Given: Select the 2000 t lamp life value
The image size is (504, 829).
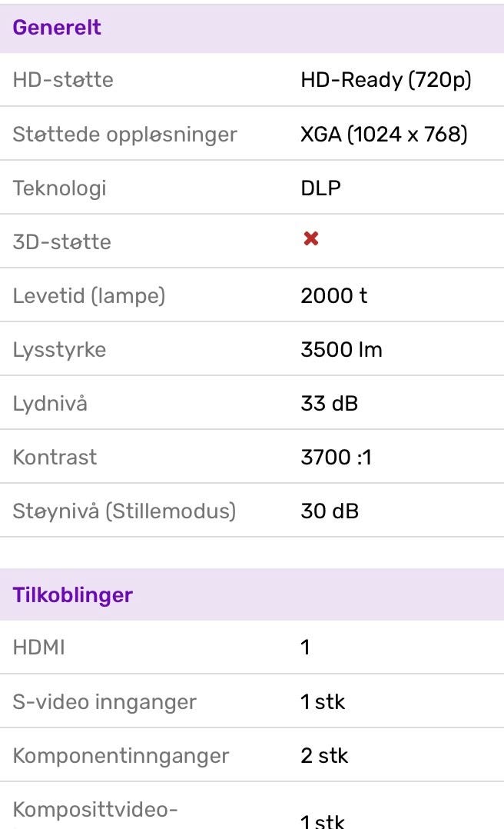Looking at the screenshot, I should [x=334, y=295].
